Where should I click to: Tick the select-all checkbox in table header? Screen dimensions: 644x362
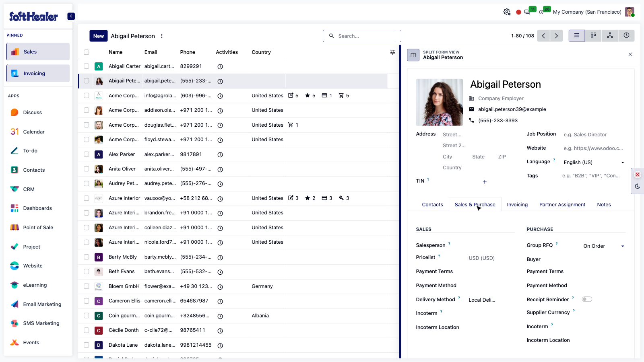click(86, 52)
